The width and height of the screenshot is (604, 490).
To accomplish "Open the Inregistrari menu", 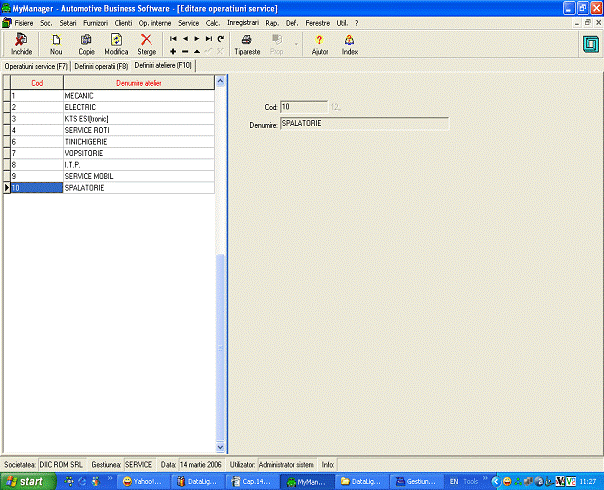I will click(x=242, y=22).
